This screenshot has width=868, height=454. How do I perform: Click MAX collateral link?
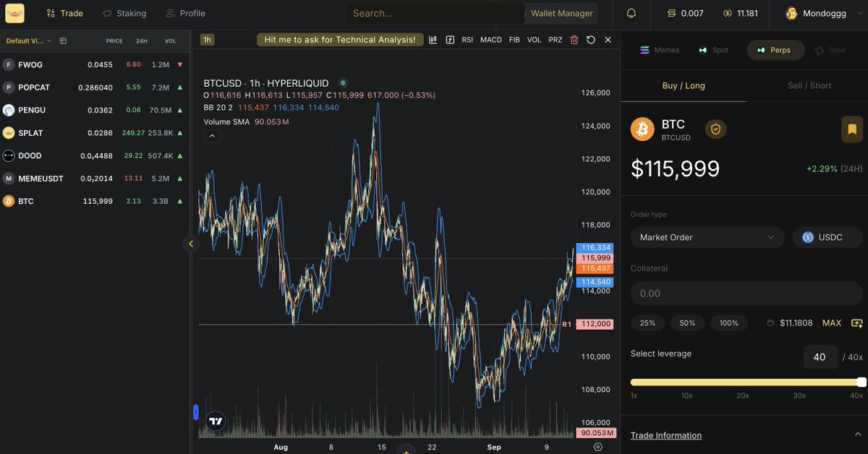click(832, 323)
